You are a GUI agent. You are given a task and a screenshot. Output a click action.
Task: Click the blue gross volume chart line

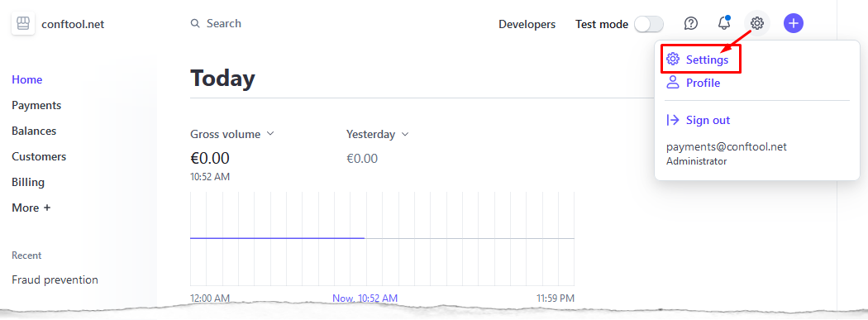277,238
